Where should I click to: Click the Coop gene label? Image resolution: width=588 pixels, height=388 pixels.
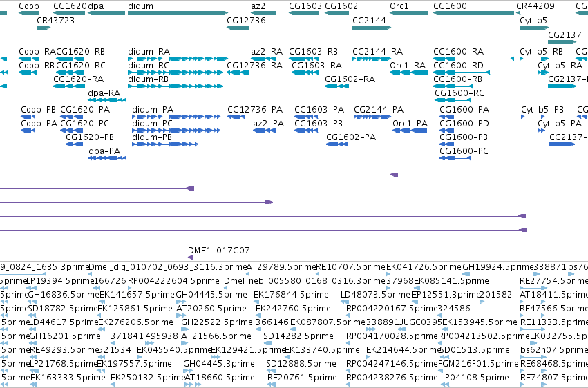pos(29,6)
